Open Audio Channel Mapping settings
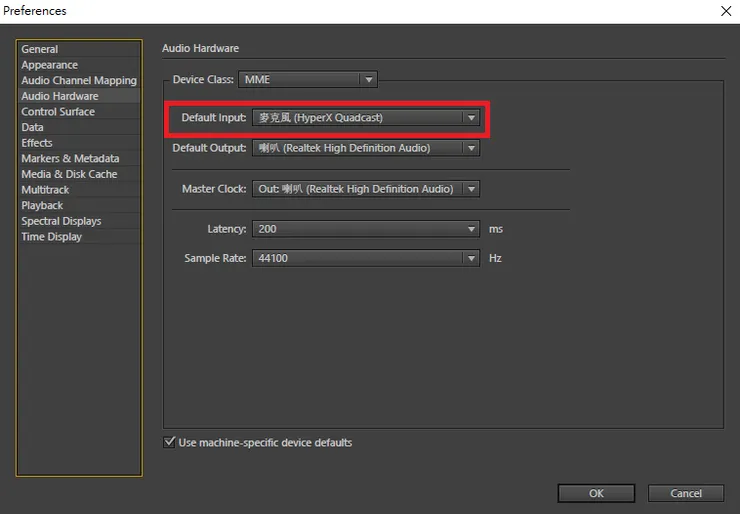The width and height of the screenshot is (740, 514). (x=79, y=80)
